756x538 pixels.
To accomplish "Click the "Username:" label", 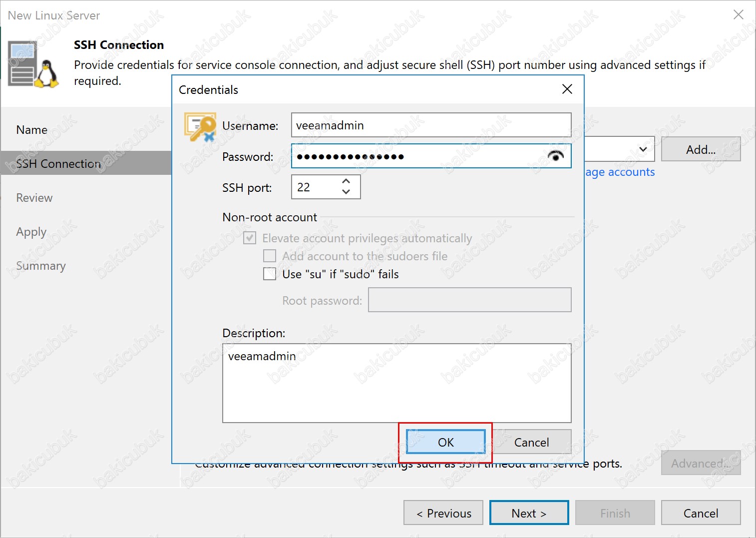I will [x=250, y=126].
